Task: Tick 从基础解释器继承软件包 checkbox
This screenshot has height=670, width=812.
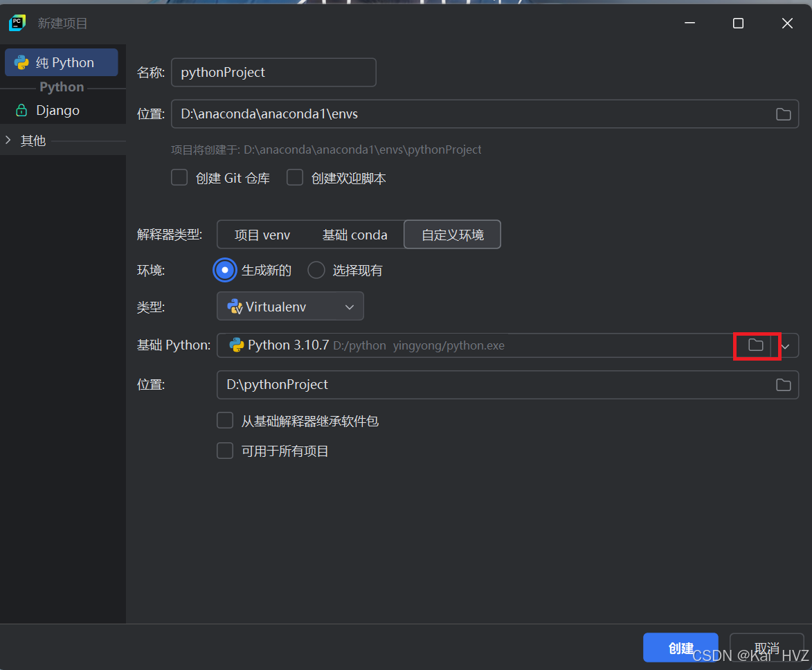Action: pos(225,420)
